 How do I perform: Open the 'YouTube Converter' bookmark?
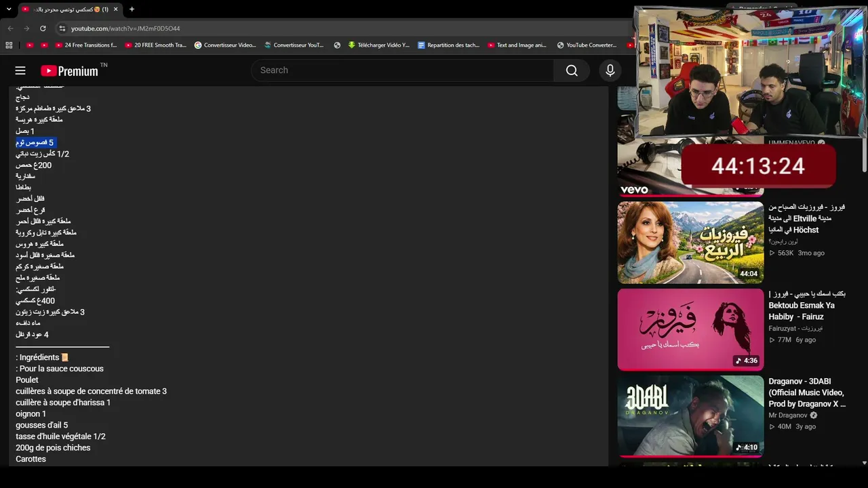point(587,45)
